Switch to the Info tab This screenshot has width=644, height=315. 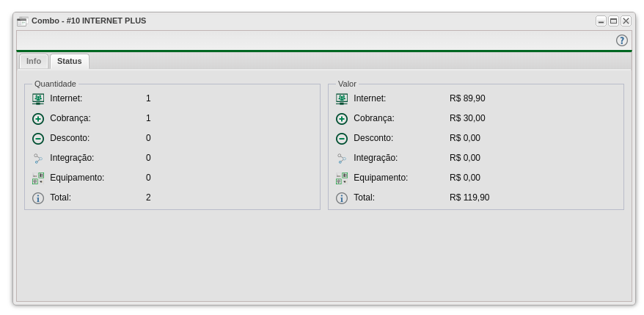click(34, 61)
